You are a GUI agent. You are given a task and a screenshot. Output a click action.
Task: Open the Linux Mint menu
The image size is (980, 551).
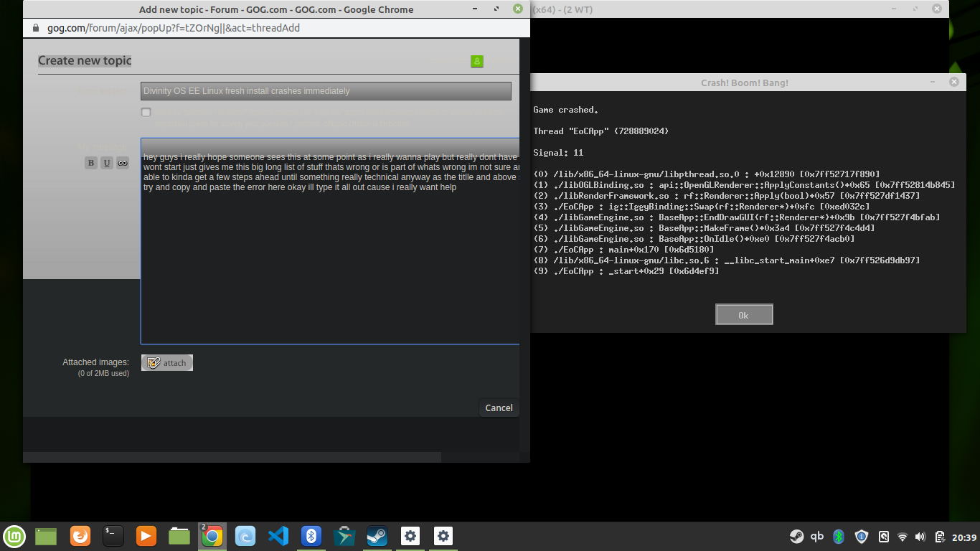(x=14, y=536)
